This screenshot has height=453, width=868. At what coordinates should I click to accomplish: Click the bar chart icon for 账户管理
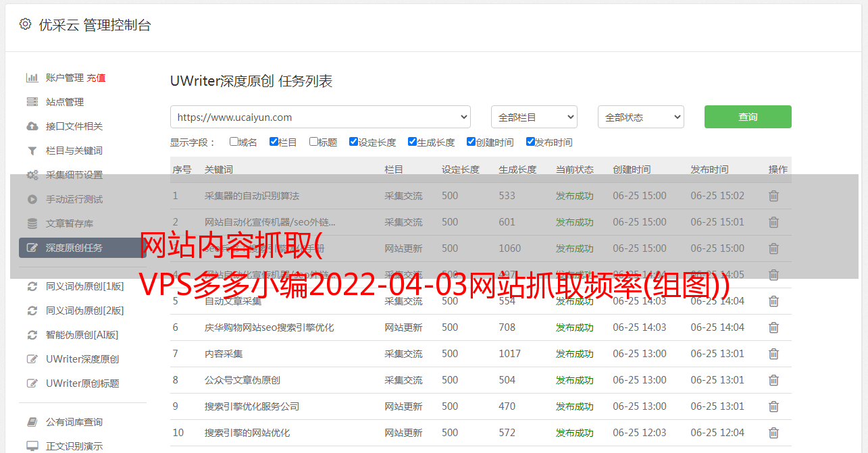[32, 78]
